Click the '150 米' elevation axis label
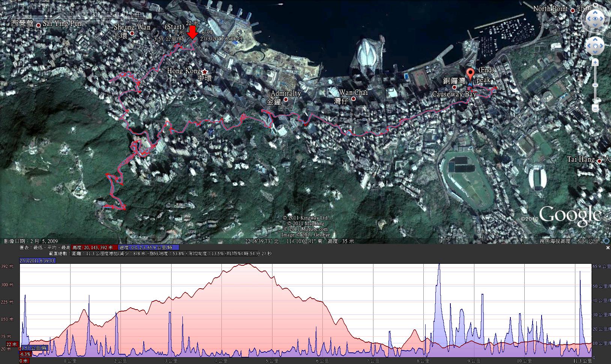This screenshot has height=364, width=611. [6, 319]
